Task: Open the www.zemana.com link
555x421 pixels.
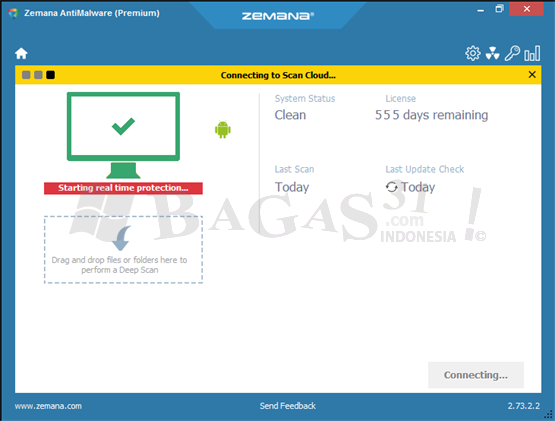Action: (x=48, y=406)
